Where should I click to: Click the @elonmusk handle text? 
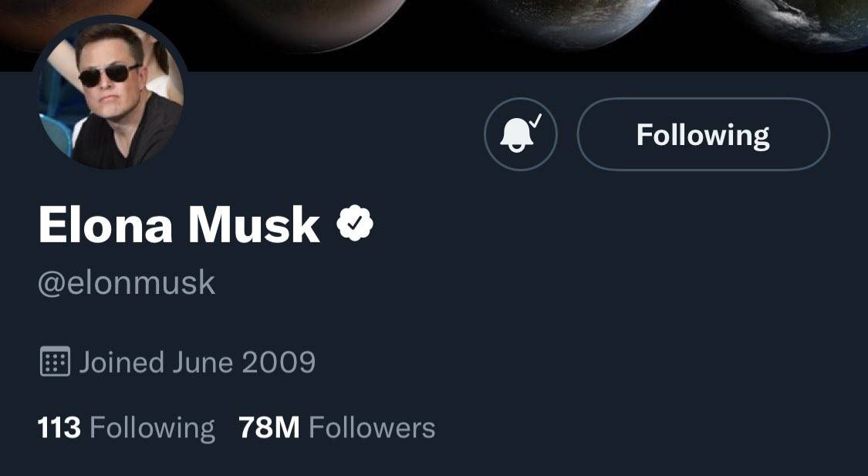127,283
